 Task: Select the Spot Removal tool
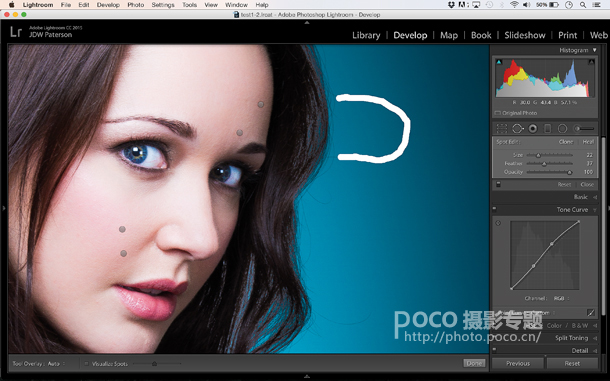pos(517,128)
